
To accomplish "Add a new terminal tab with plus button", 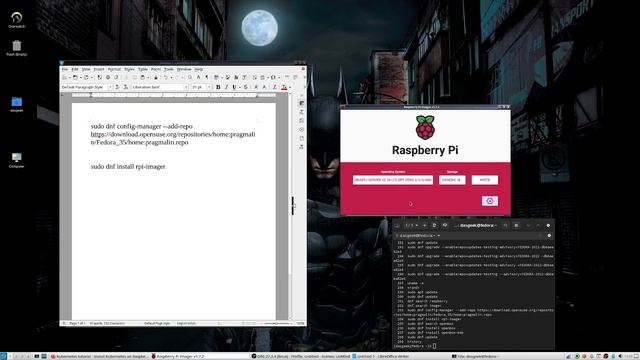I will pyautogui.click(x=424, y=225).
